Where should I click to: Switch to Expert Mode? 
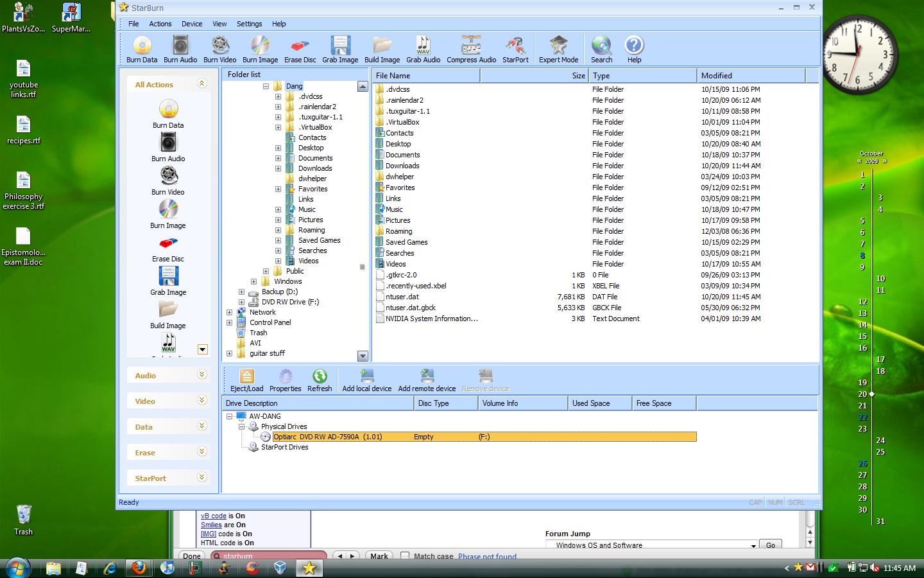[558, 49]
